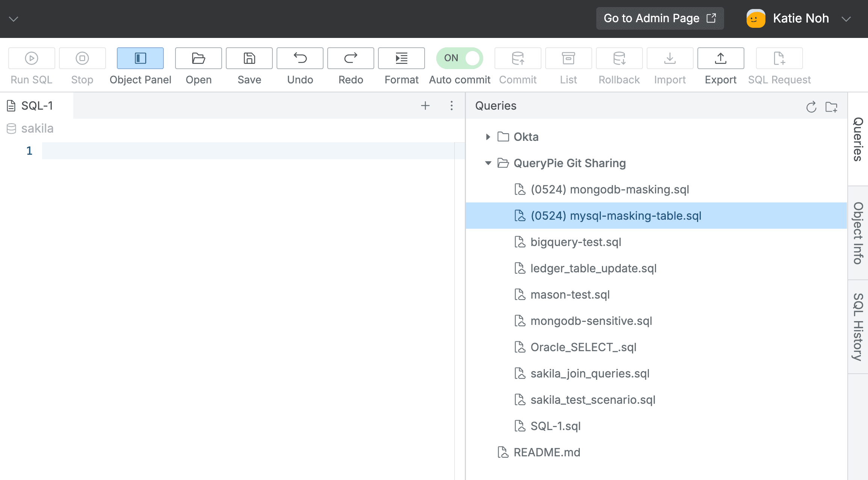Save the current query using the Save icon

(249, 58)
